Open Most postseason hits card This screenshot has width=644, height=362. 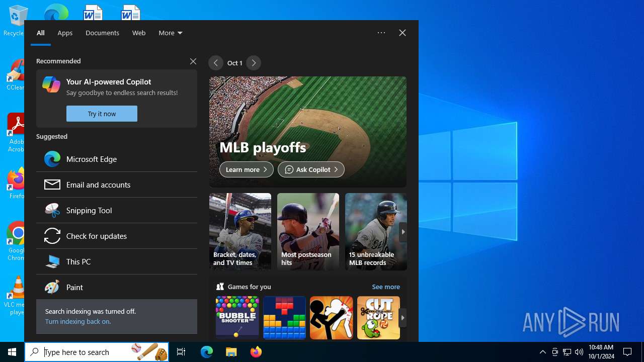click(308, 232)
